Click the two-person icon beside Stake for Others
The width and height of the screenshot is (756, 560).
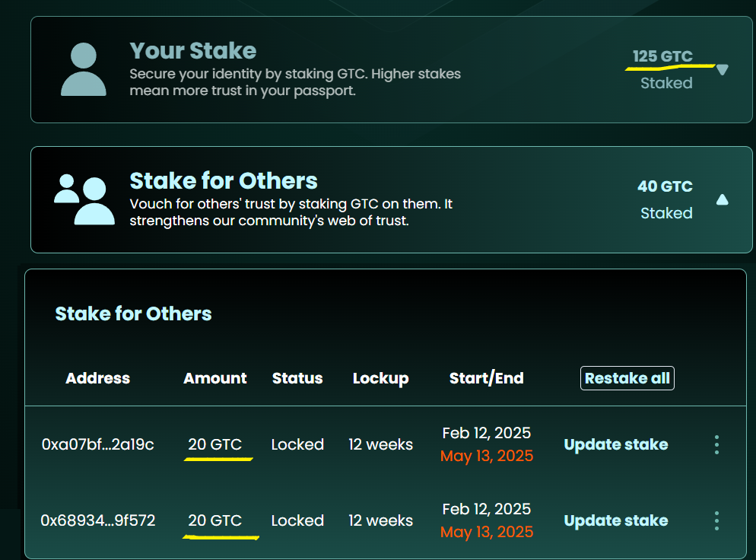[x=84, y=199]
